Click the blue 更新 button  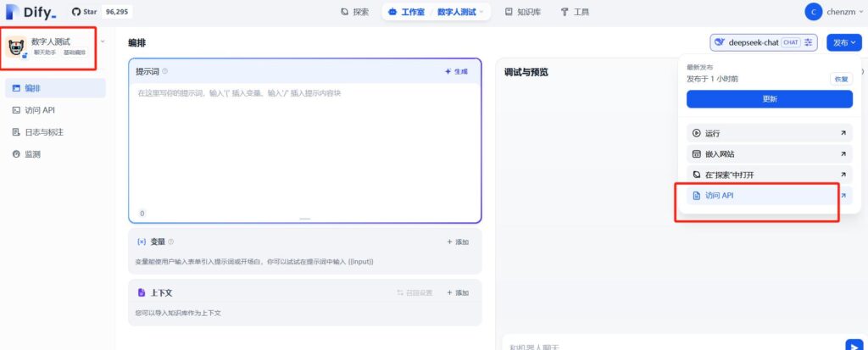coord(769,99)
